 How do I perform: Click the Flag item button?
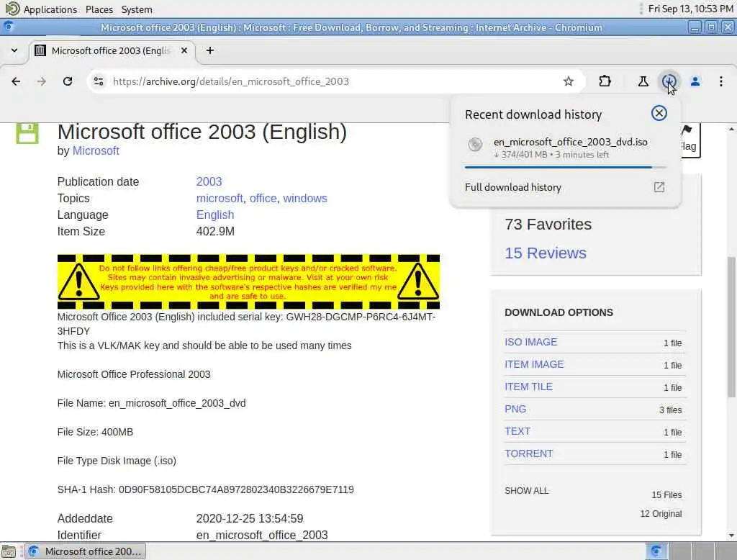(689, 140)
